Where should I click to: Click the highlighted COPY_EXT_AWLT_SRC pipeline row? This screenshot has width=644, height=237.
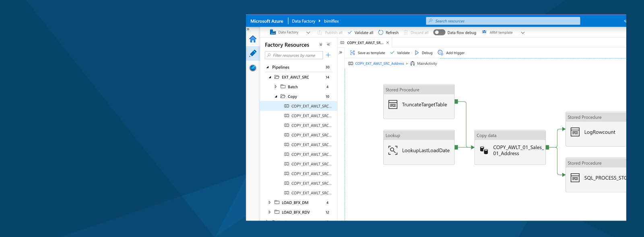[x=299, y=106]
